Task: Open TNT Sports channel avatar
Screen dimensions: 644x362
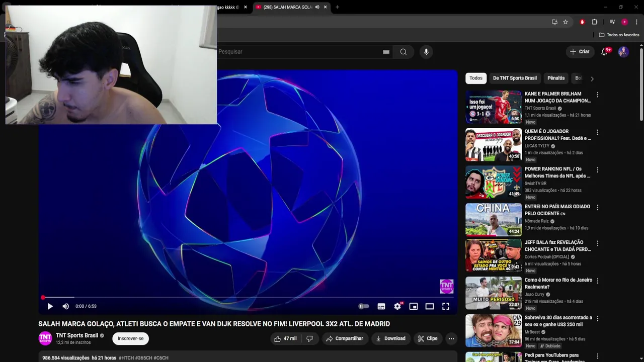Action: pyautogui.click(x=45, y=338)
